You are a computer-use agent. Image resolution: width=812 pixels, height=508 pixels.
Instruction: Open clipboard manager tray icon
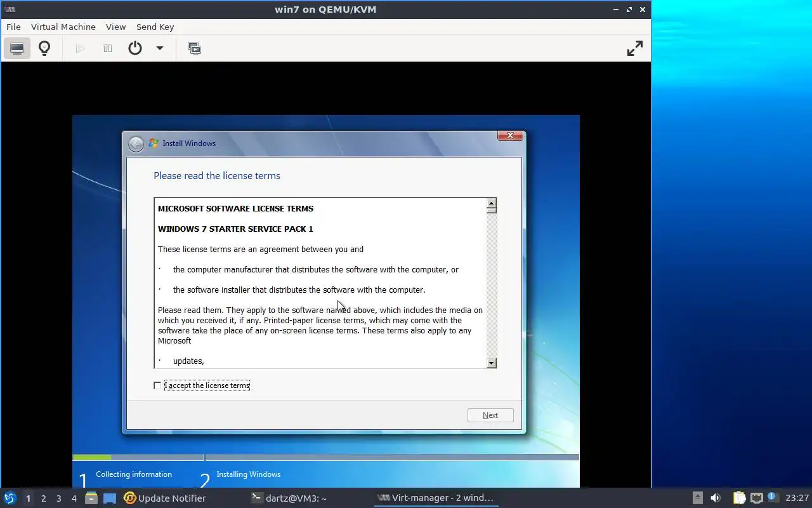coord(739,498)
